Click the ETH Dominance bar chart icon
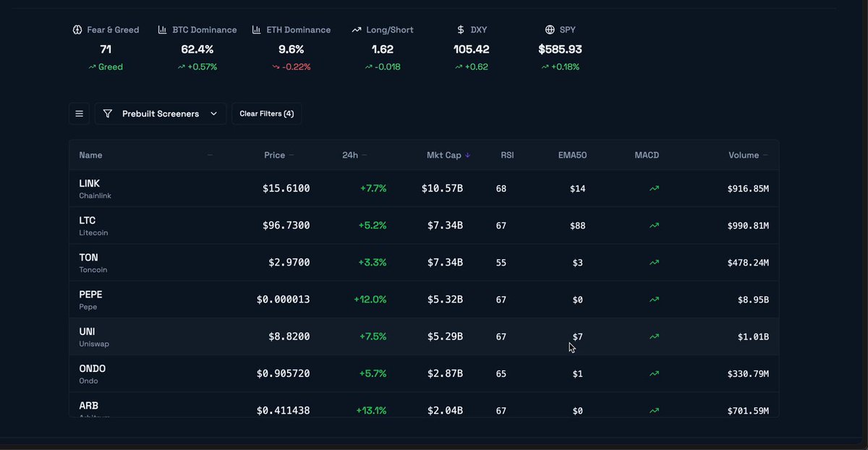868x450 pixels. [x=257, y=30]
